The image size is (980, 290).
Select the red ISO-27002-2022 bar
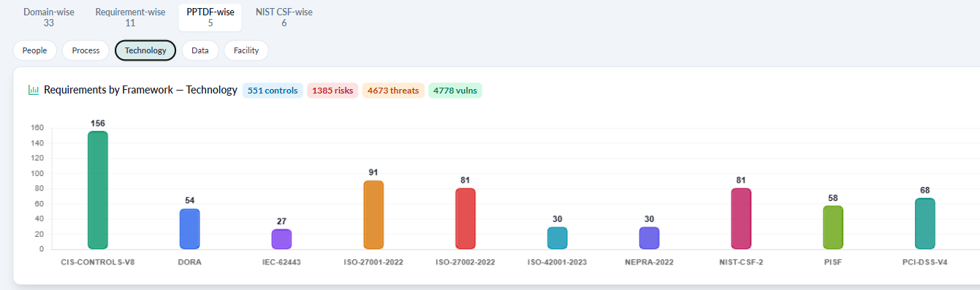click(466, 218)
